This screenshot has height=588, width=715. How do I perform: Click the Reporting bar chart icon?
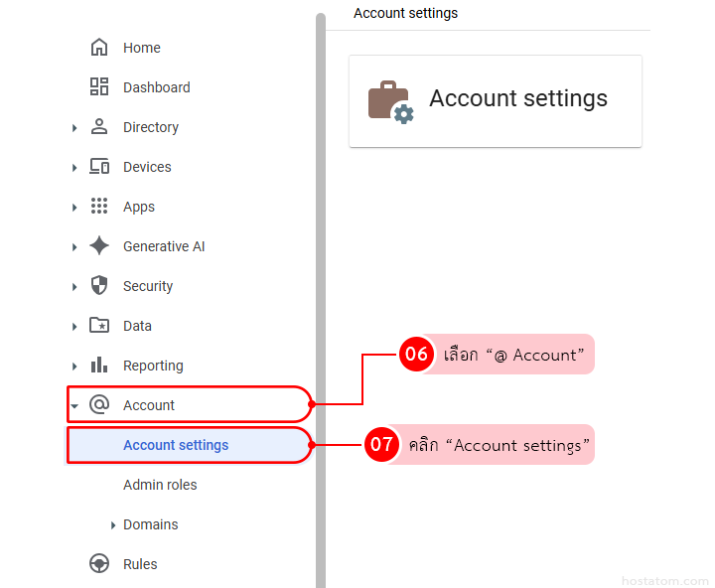tap(99, 366)
